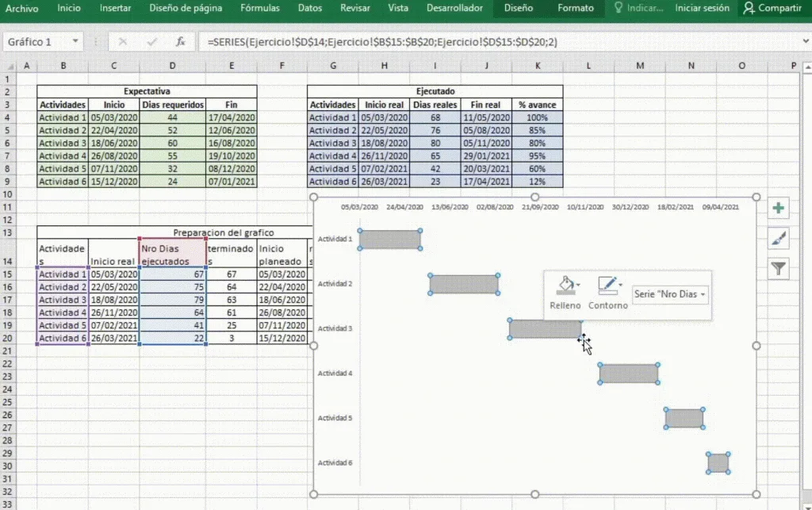Click the vertical scrollbar up arrow
This screenshot has height=510, width=812.
(807, 67)
